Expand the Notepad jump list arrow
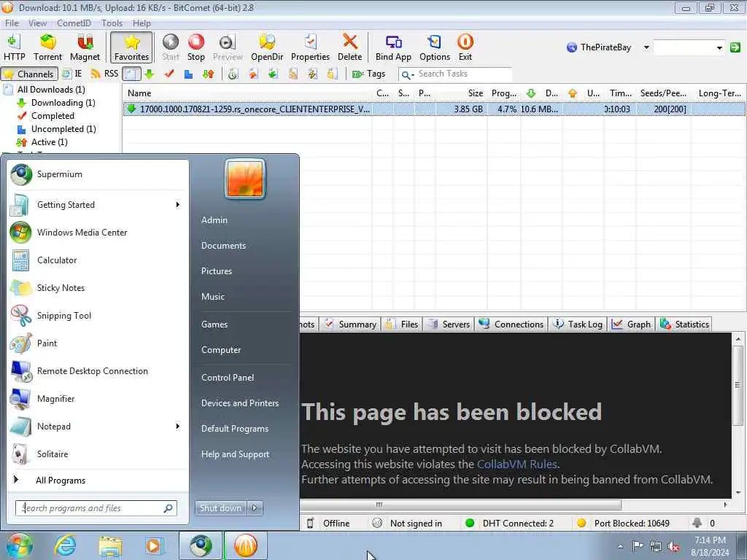 click(x=178, y=426)
